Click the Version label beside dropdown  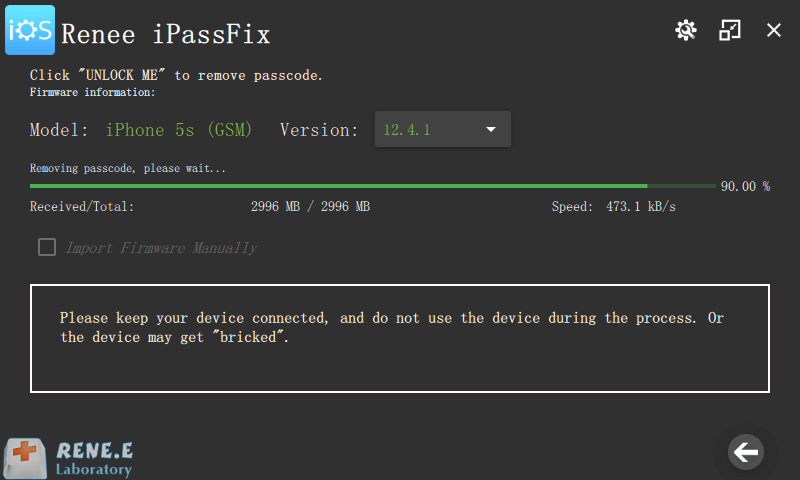click(318, 130)
